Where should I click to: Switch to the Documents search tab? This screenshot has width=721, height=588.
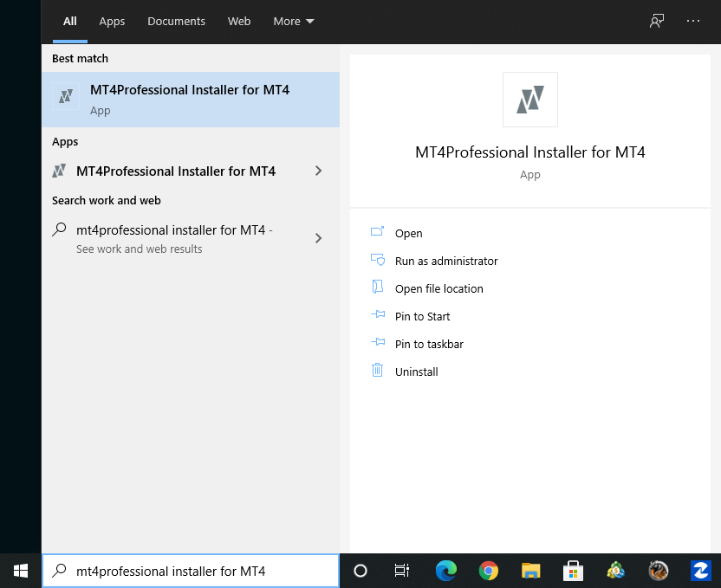(x=176, y=21)
